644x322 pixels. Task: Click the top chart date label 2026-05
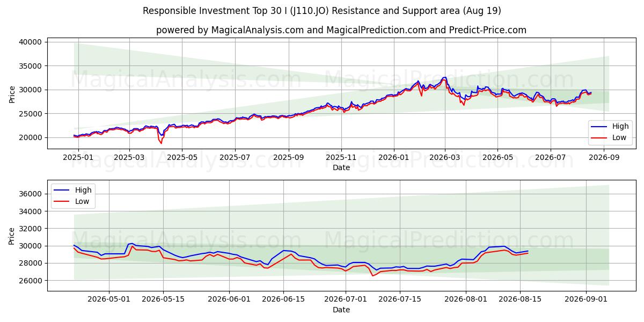coord(497,158)
